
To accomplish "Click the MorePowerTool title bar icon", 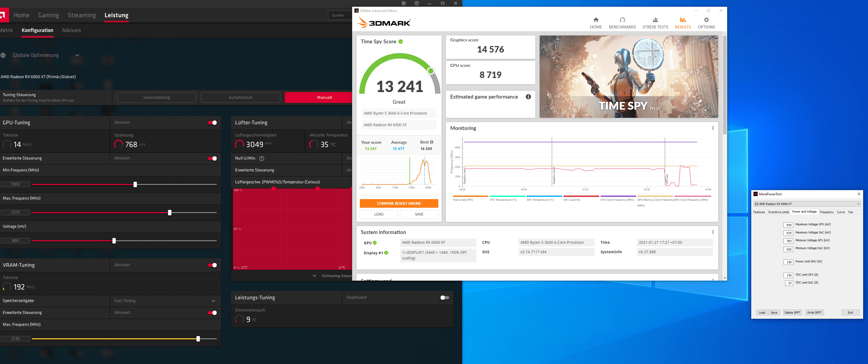I will click(756, 194).
